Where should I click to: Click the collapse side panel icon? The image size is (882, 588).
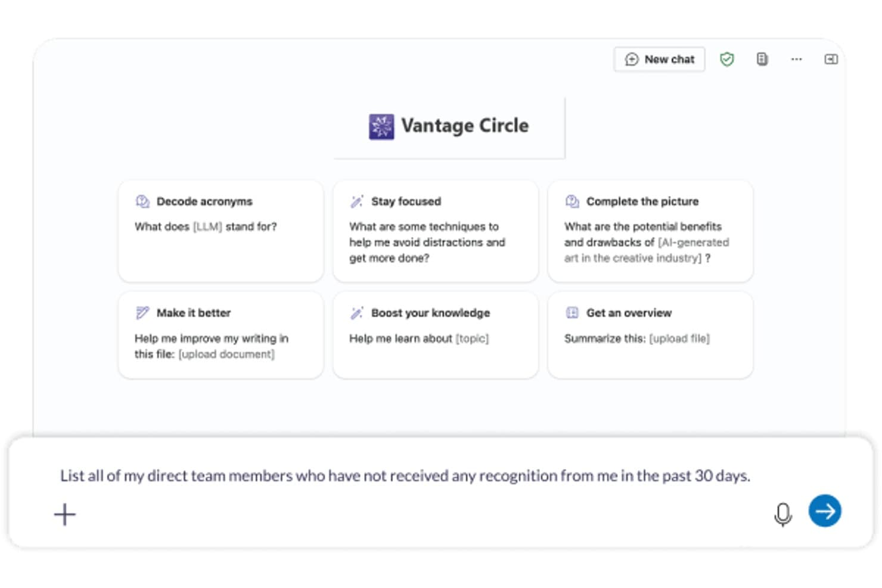coord(831,59)
